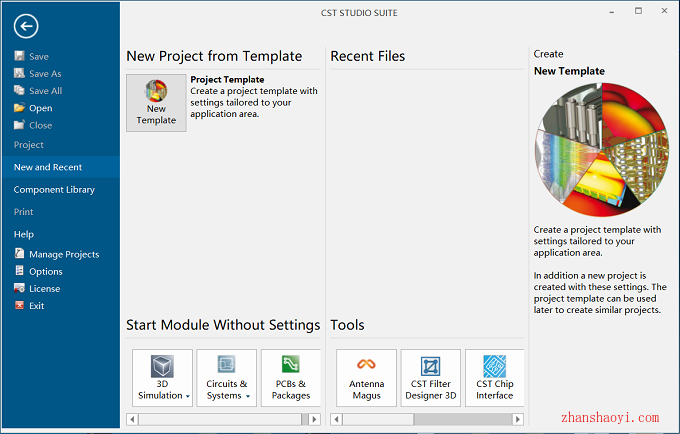The image size is (680, 434).
Task: Click the Save As label
Action: pyautogui.click(x=45, y=74)
